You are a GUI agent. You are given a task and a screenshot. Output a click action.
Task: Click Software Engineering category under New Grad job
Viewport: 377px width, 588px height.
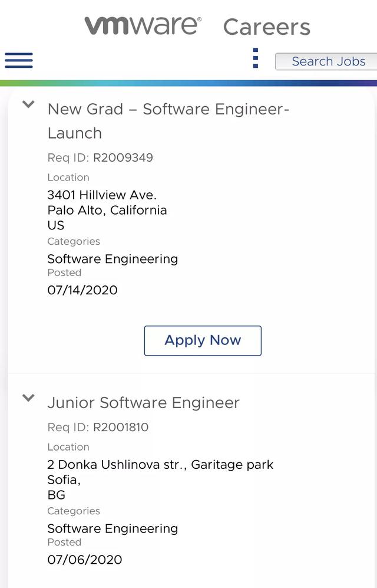pos(113,259)
